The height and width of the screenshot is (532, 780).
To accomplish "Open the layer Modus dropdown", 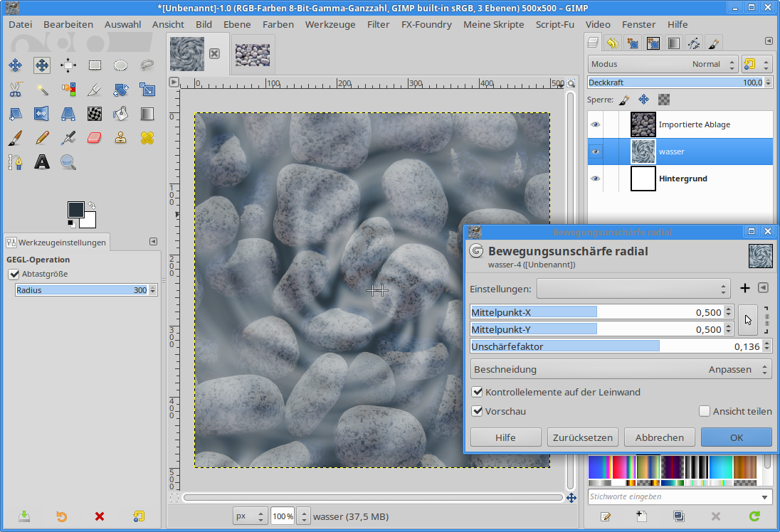I will (663, 64).
